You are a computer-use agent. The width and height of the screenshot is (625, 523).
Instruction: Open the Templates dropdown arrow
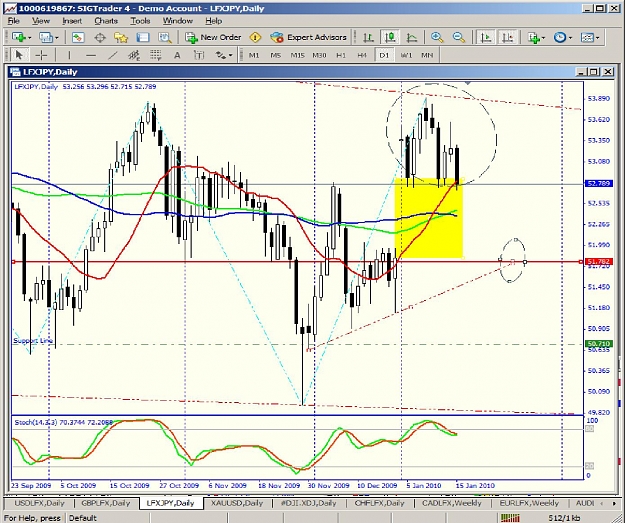pyautogui.click(x=597, y=37)
